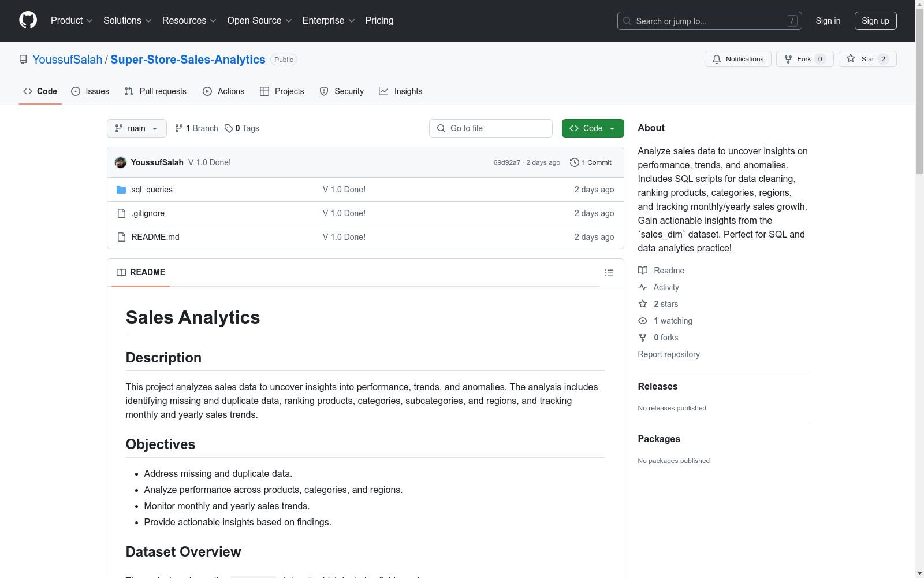
Task: Open the .gitignore file
Action: pyautogui.click(x=148, y=213)
